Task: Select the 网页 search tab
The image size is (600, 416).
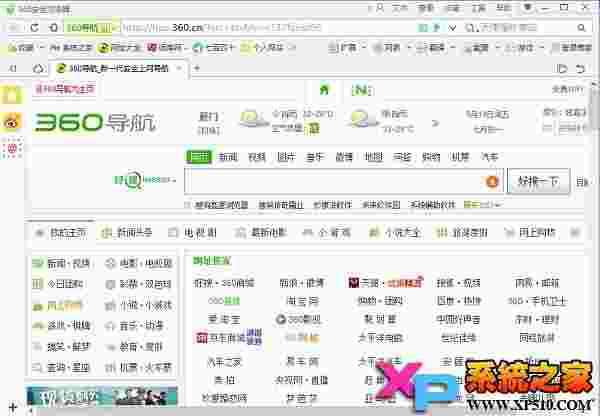Action: tap(199, 157)
